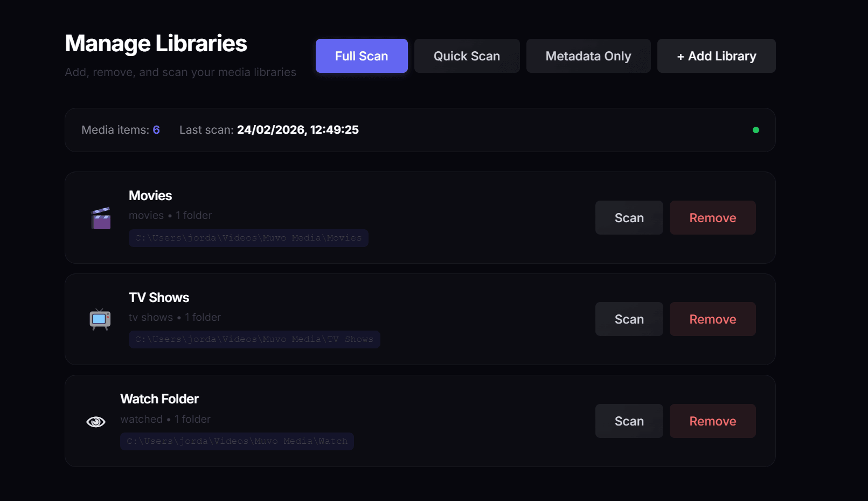The image size is (868, 501).
Task: Click the media items count of 6
Action: tap(156, 129)
